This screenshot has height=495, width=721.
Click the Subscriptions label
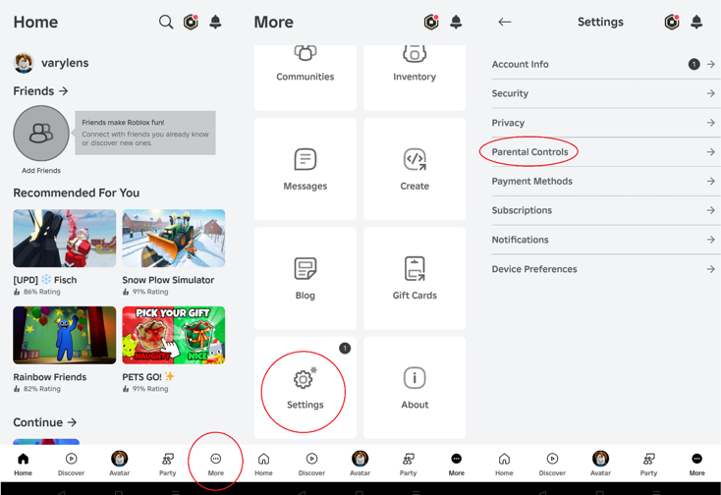pos(521,210)
